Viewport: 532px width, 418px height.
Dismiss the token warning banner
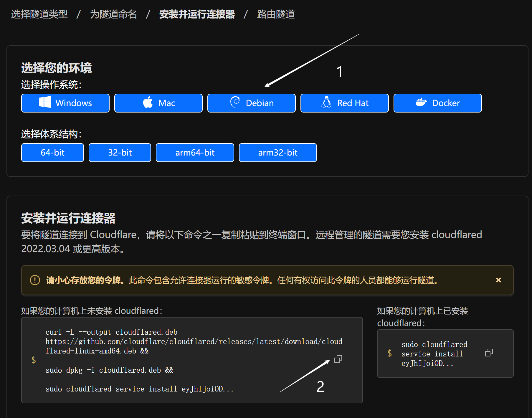tap(498, 280)
